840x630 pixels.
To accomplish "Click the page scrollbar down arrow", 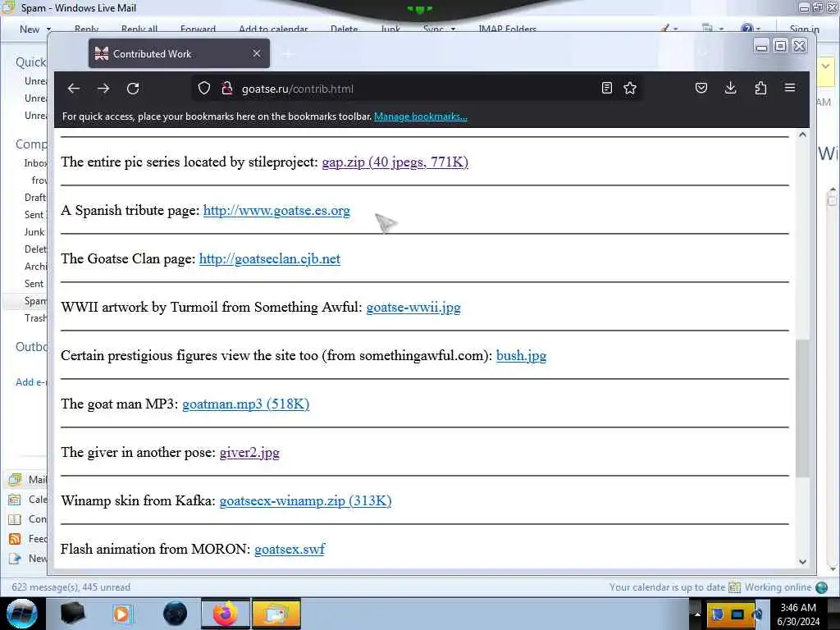I will [x=802, y=561].
